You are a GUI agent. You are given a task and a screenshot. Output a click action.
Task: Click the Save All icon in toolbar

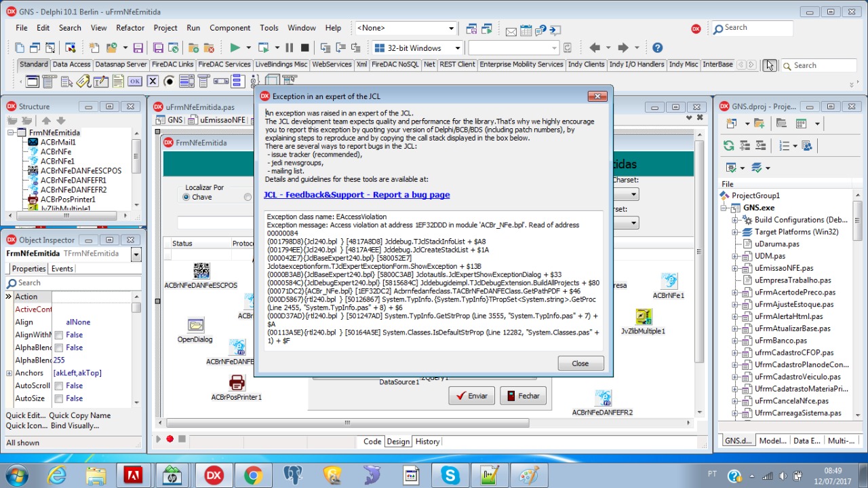[x=158, y=48]
